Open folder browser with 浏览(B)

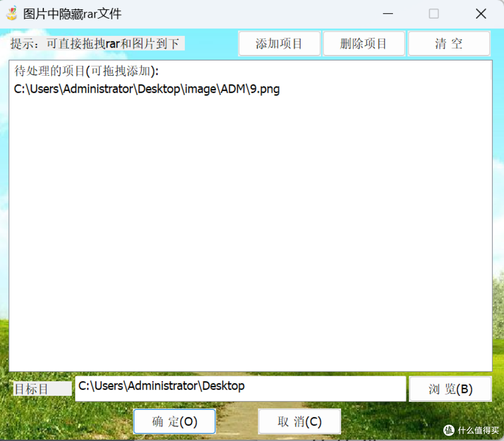click(450, 389)
